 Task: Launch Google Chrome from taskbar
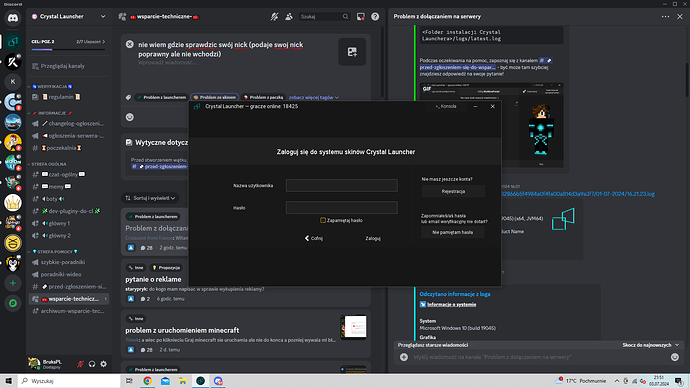(x=147, y=381)
